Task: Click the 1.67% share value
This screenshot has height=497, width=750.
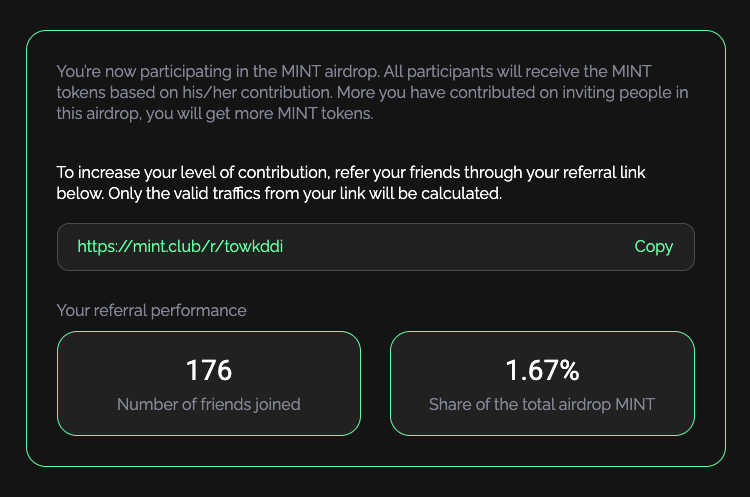Action: click(x=542, y=370)
